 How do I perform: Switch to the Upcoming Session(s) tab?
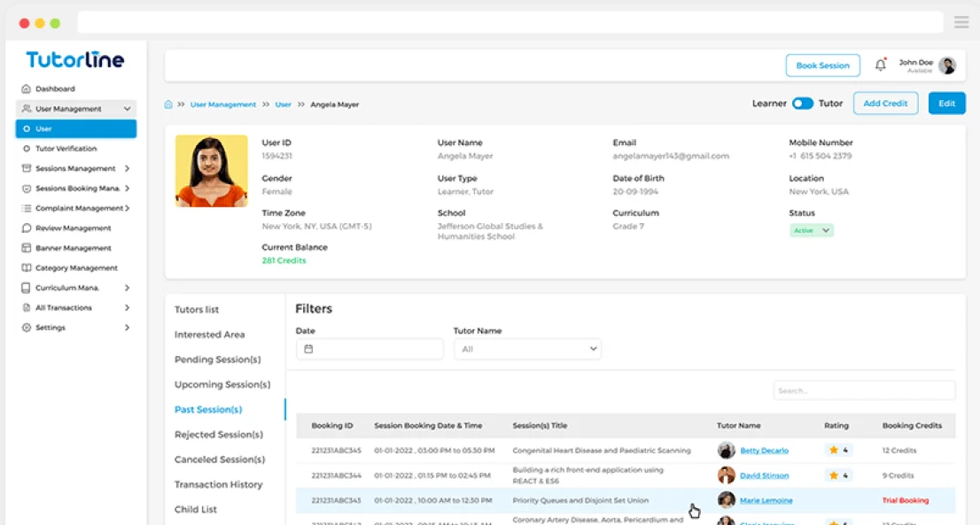[x=222, y=385]
